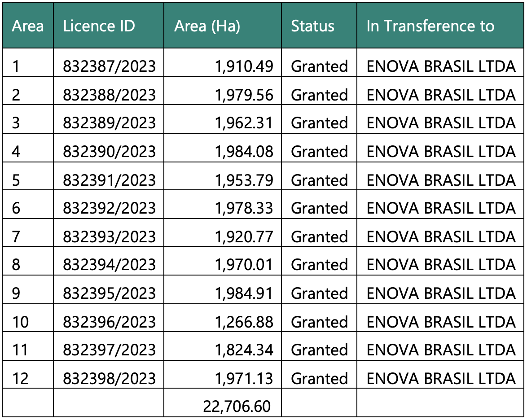Select the Area column header cell
Image resolution: width=527 pixels, height=420 pixels.
pos(28,26)
